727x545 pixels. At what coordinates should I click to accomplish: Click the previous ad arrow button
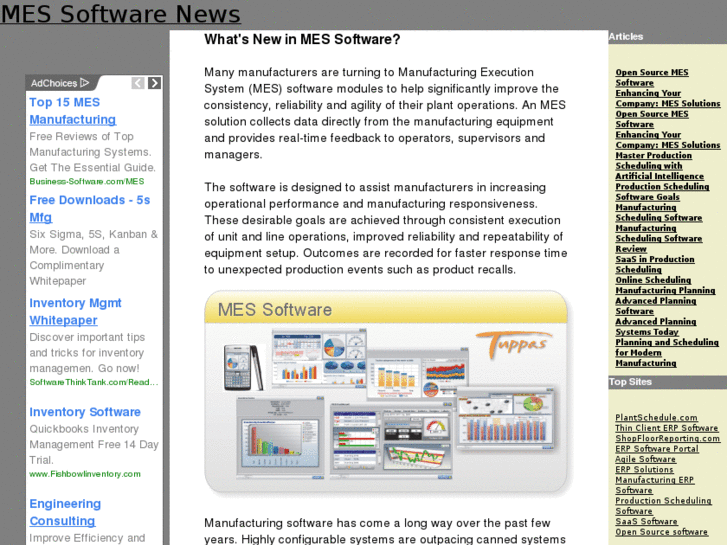pos(138,83)
